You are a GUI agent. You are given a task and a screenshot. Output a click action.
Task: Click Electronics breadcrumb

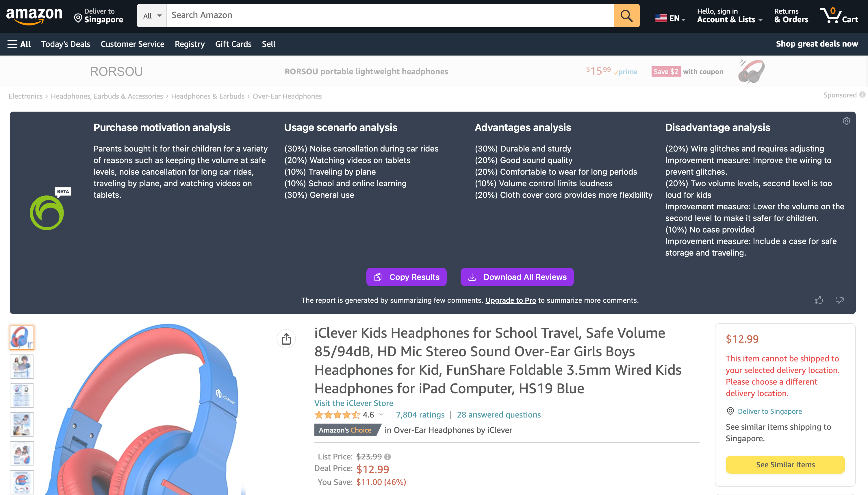25,96
